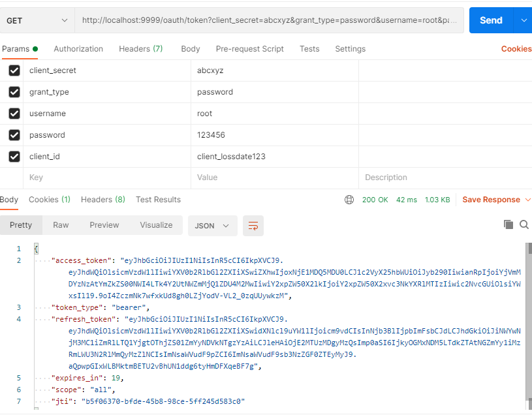Click the empty Description field
Screen dimensions: 532x415
point(445,177)
